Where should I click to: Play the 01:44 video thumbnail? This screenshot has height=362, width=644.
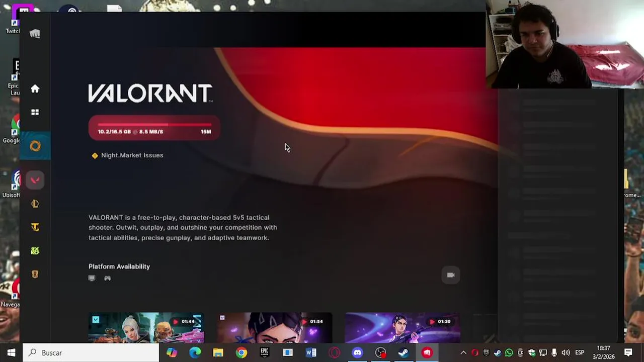[x=146, y=327]
